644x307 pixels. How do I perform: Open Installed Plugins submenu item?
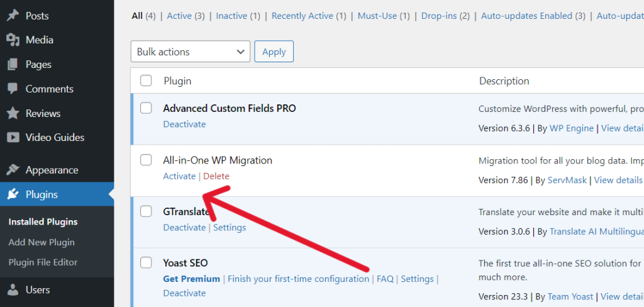coord(43,222)
